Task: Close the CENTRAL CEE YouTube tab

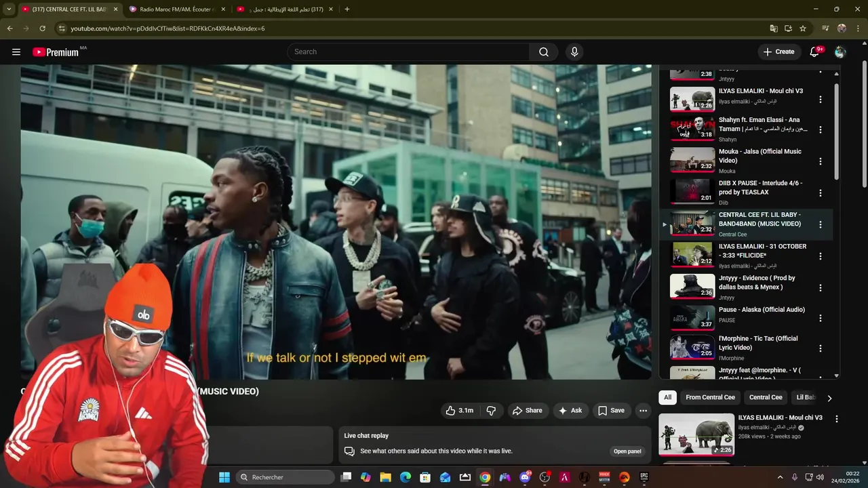Action: point(115,9)
